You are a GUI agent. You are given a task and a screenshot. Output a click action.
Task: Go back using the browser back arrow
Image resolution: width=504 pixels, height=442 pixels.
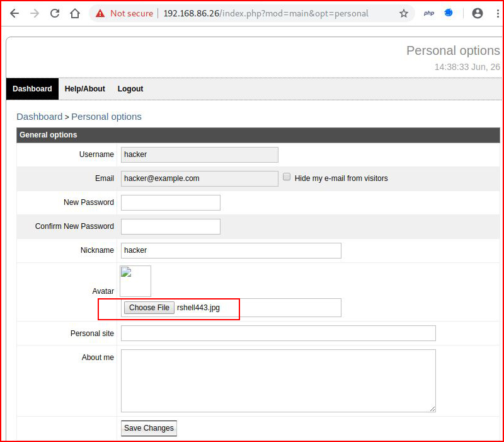click(x=14, y=13)
